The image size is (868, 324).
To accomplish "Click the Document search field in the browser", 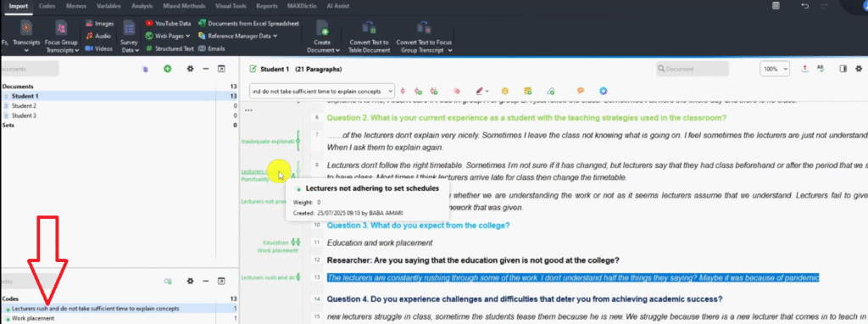I will [693, 70].
